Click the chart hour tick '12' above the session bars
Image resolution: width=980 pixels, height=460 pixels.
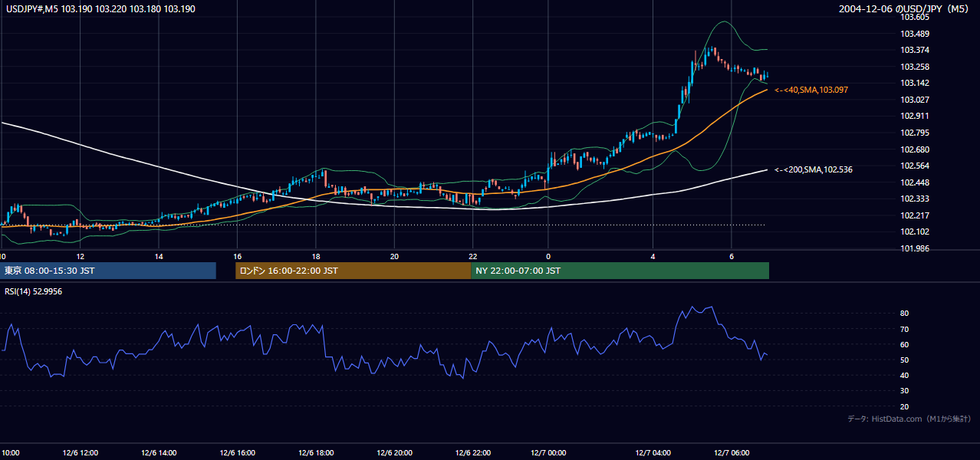pos(80,256)
